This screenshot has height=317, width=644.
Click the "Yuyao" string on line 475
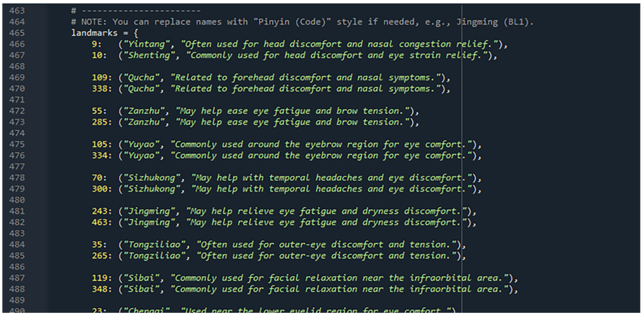click(x=142, y=144)
